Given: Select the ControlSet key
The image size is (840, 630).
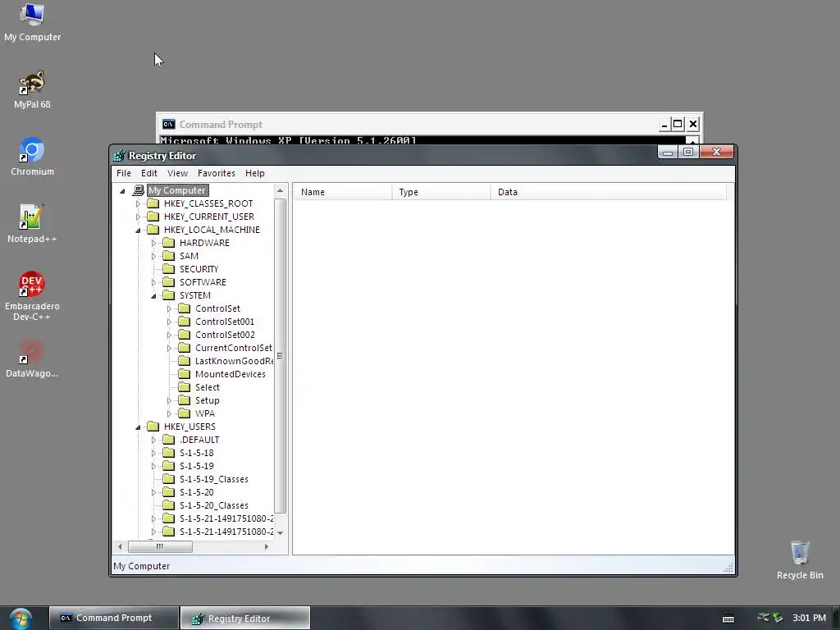Looking at the screenshot, I should point(217,308).
